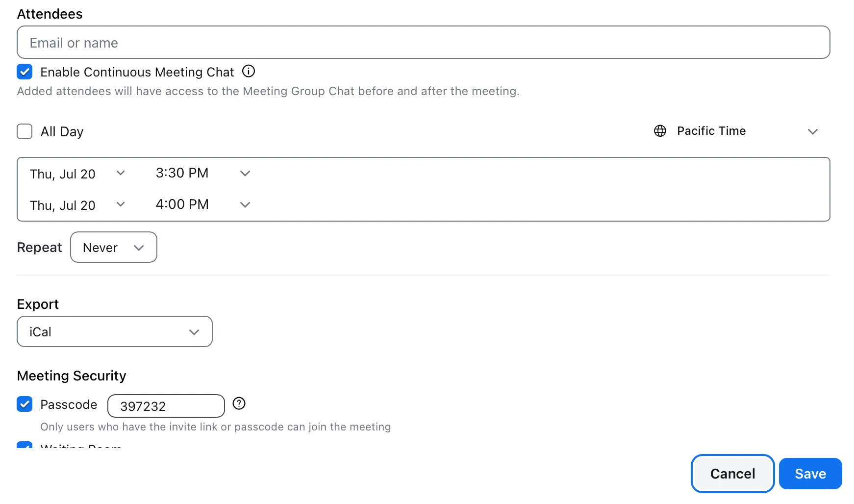Click the chevron inside the Export iCal box
The image size is (854, 504).
click(x=194, y=332)
